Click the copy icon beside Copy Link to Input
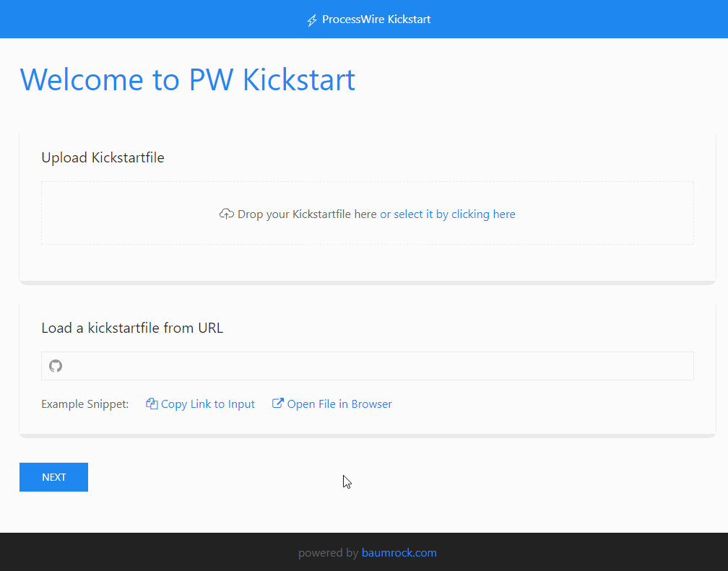Screen dimensions: 728x571 pyautogui.click(x=151, y=404)
